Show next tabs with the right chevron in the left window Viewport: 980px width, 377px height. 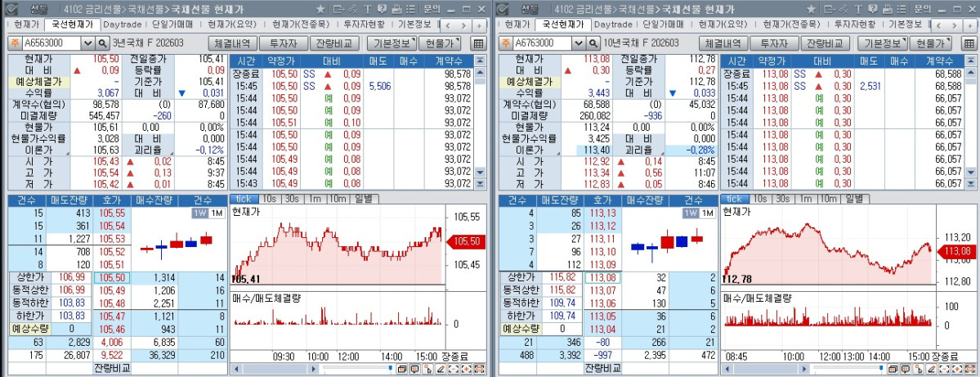[463, 25]
